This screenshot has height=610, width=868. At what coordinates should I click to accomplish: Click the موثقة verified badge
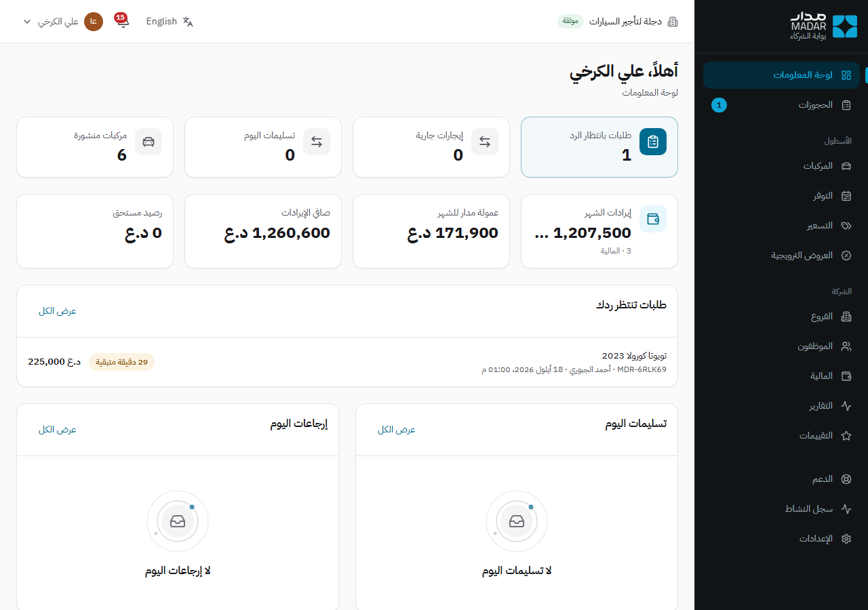(x=570, y=22)
